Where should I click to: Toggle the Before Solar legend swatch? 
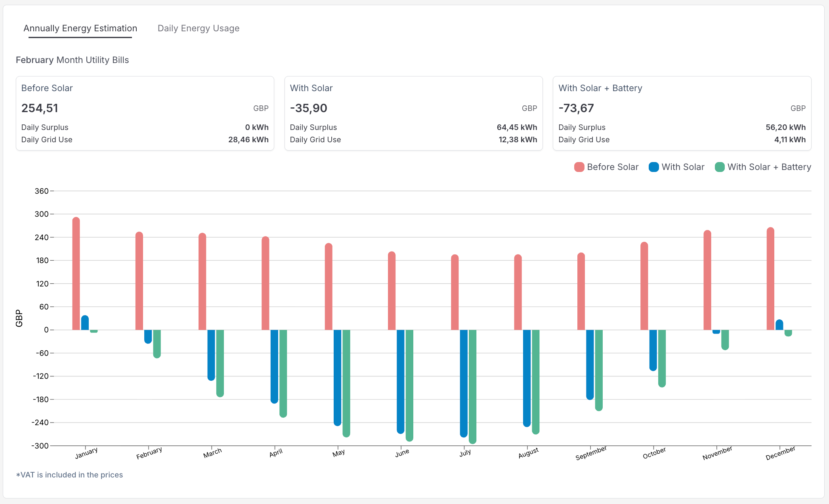coord(579,167)
